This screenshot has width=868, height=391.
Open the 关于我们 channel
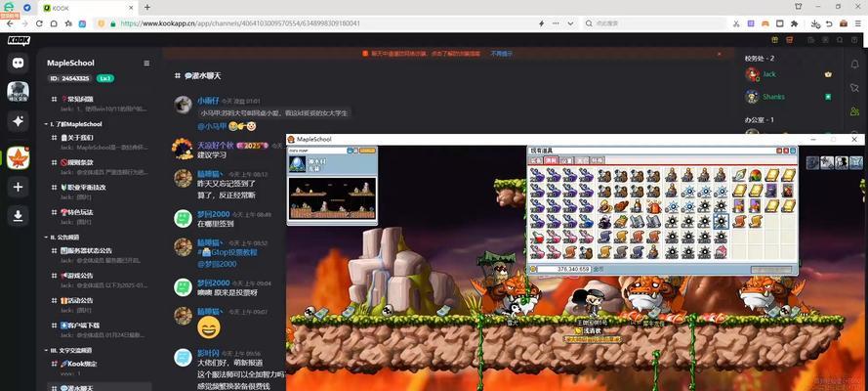[99, 142]
